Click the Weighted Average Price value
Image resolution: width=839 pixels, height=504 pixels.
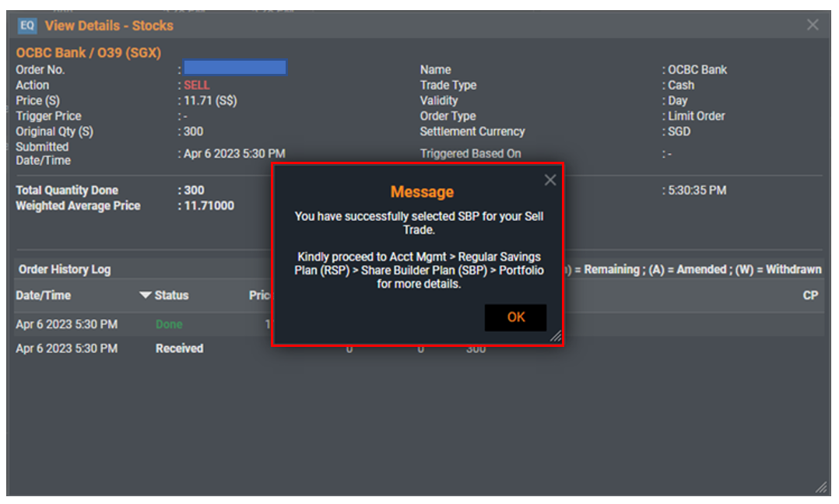[209, 206]
